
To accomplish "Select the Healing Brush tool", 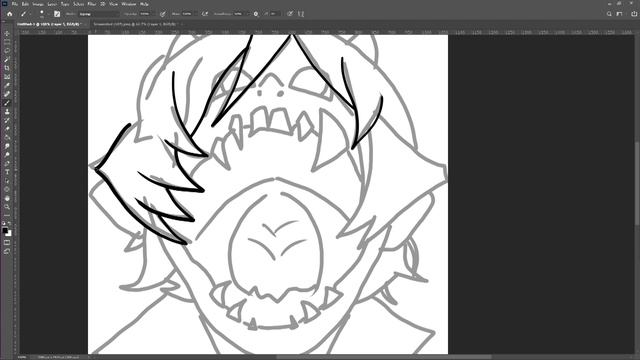I will coord(7,94).
